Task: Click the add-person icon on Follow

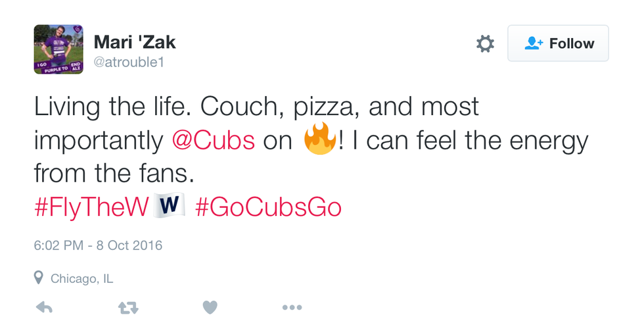Action: (x=534, y=43)
